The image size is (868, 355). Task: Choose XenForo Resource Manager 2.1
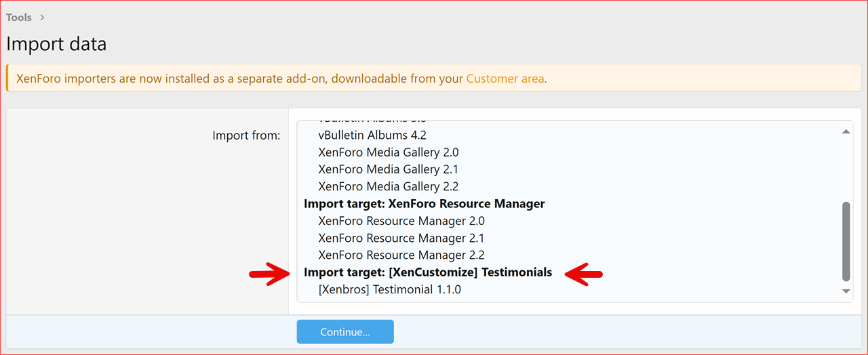[401, 238]
